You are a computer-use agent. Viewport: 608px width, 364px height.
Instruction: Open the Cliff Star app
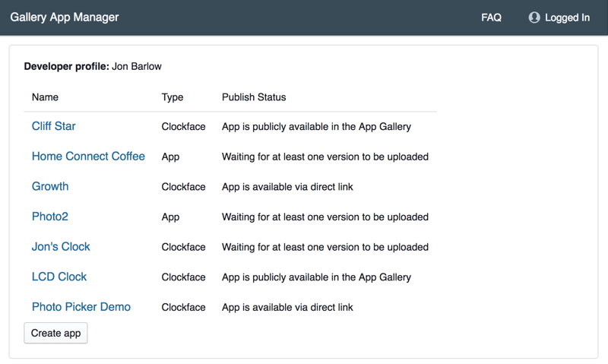53,126
